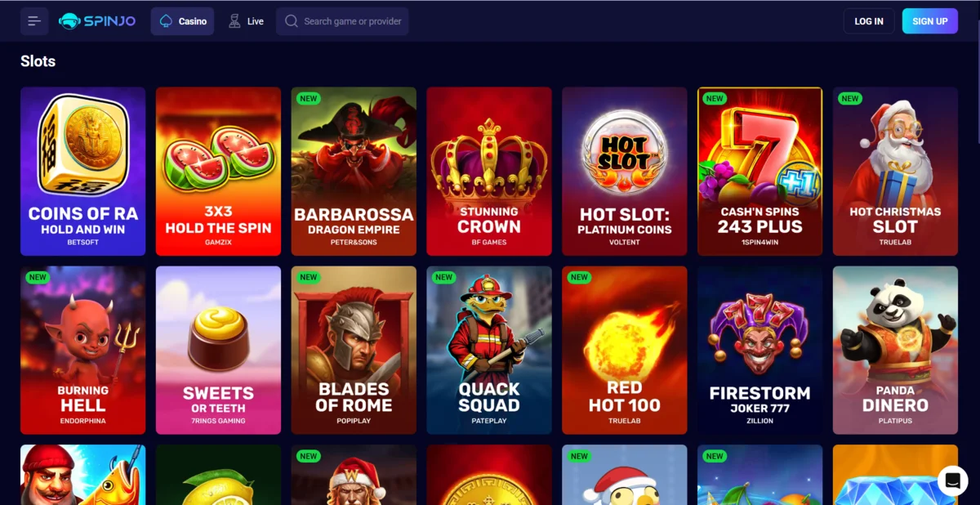This screenshot has width=980, height=505.
Task: Focus the Search game or provider field
Action: click(342, 21)
